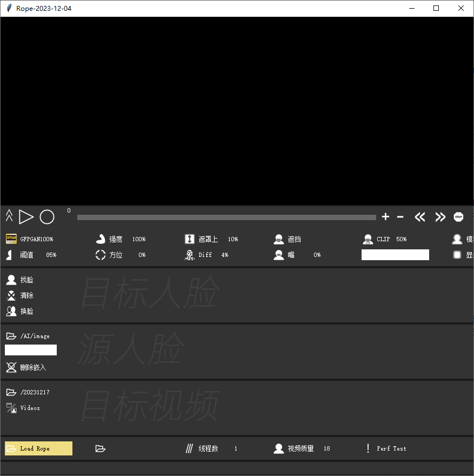Click the STOP sign icon
The width and height of the screenshot is (474, 476).
tap(458, 217)
